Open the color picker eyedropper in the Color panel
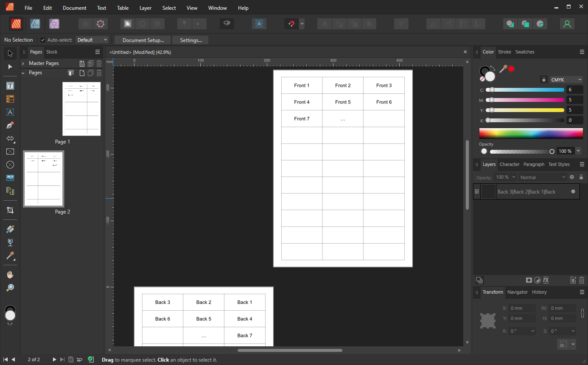 tap(504, 69)
